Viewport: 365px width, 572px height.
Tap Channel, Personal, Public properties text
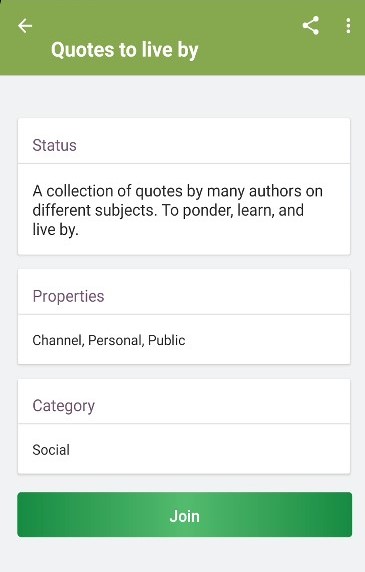tap(109, 340)
